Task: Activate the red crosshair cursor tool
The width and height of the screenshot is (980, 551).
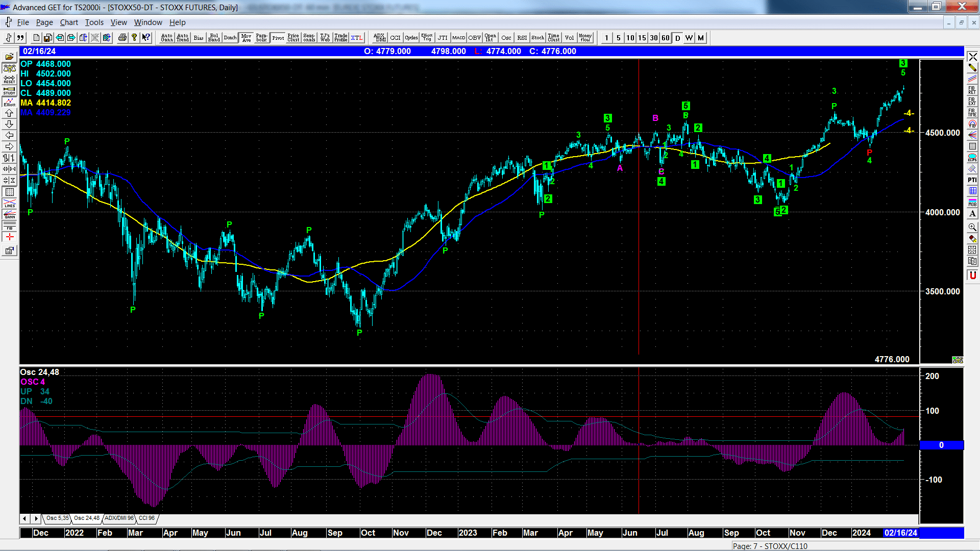Action: coord(9,237)
